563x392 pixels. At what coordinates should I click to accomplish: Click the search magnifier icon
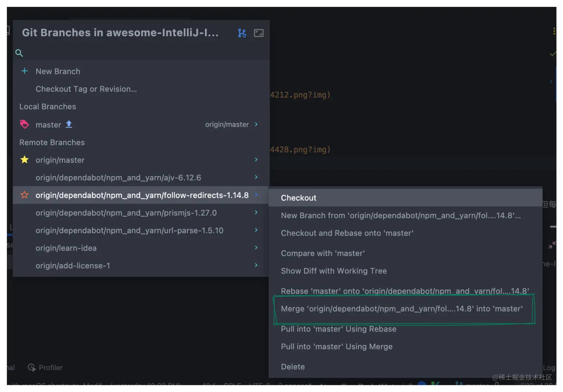click(x=19, y=53)
